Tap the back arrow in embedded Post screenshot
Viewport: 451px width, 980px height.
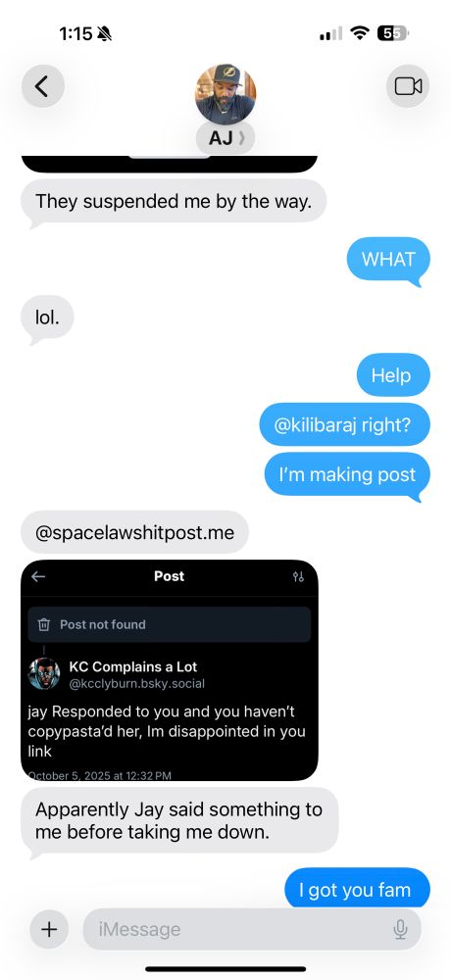click(38, 577)
